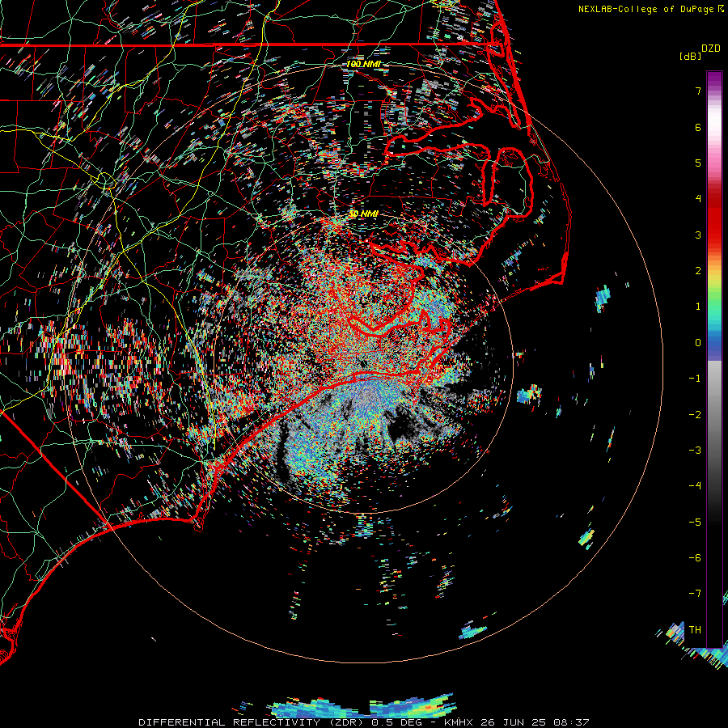
Task: Click the -4 value on color scale
Action: (695, 486)
